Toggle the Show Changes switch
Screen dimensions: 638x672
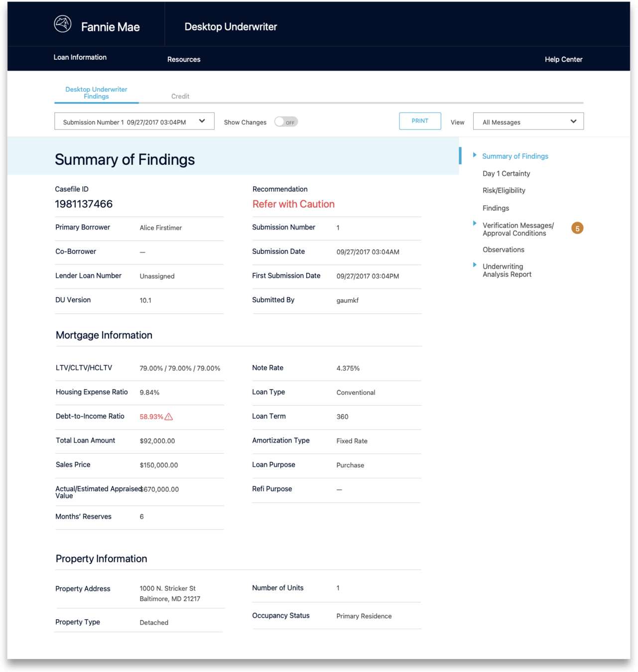tap(286, 122)
